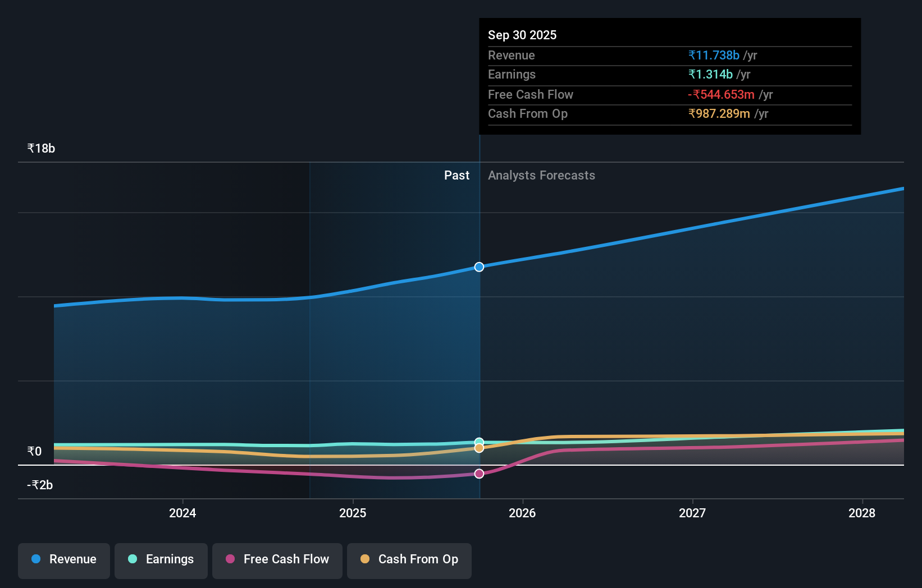The width and height of the screenshot is (922, 588).
Task: Select the Free Cash Flow data point marker
Action: [x=479, y=474]
